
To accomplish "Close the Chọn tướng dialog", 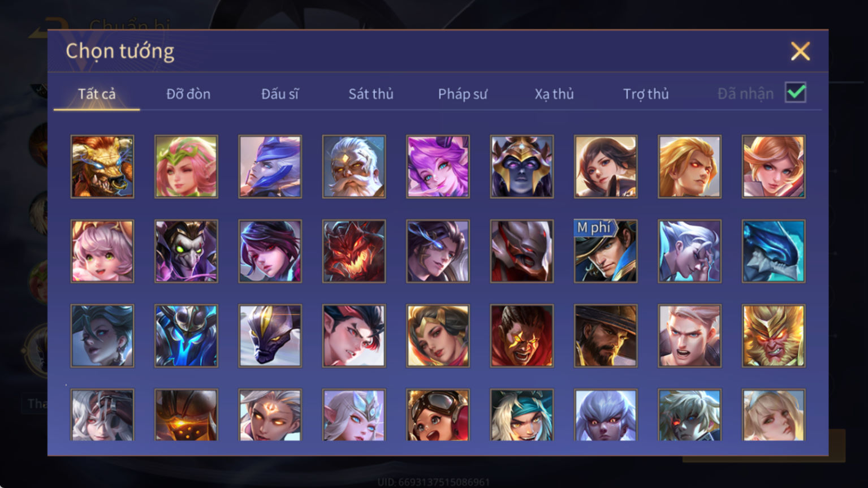I will pyautogui.click(x=800, y=51).
